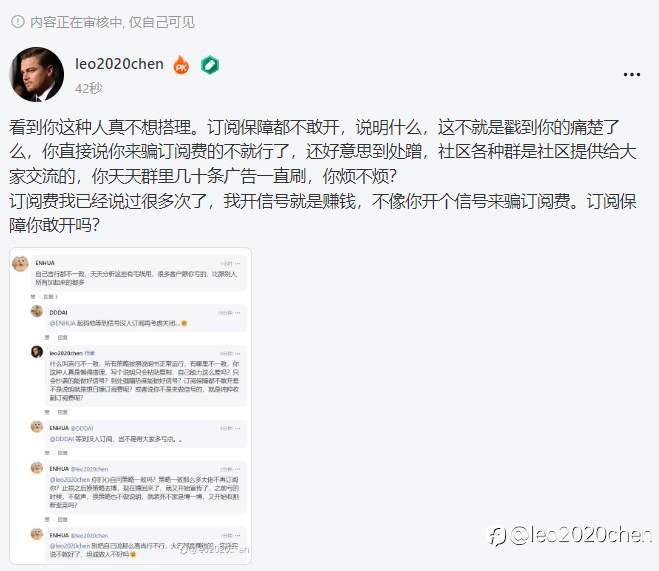Open the post's three-dot more menu
The height and width of the screenshot is (571, 659).
pyautogui.click(x=632, y=75)
